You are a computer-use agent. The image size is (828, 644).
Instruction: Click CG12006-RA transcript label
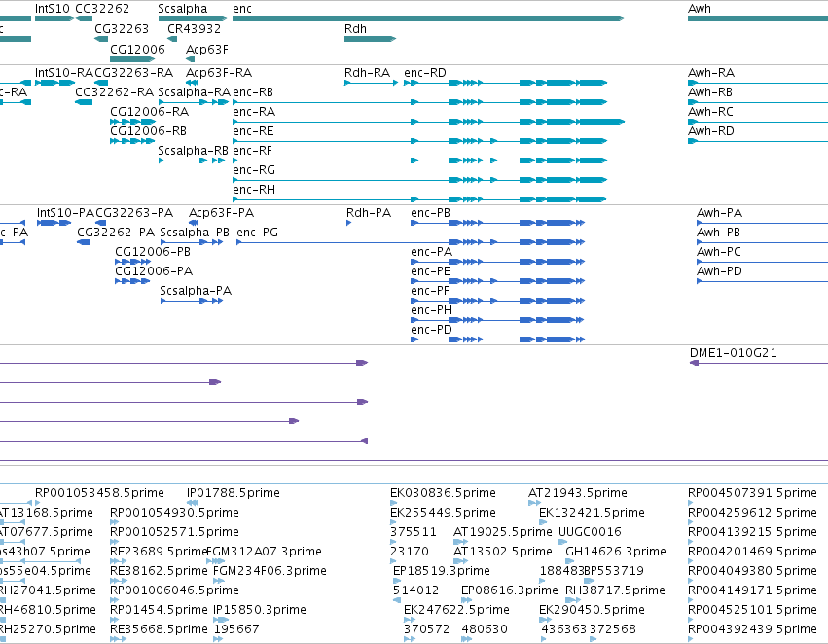tap(149, 111)
